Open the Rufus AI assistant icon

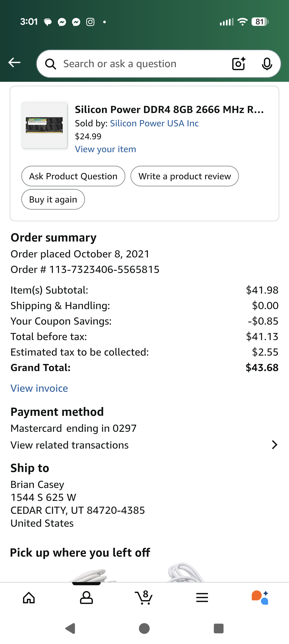point(260,598)
